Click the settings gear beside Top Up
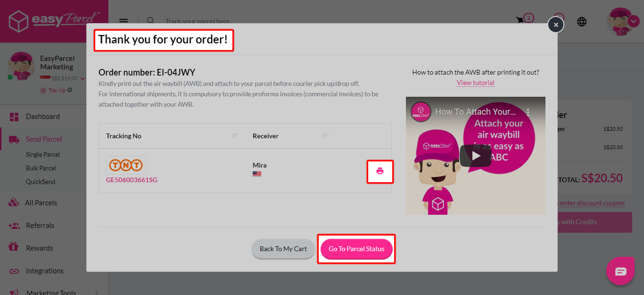 pyautogui.click(x=70, y=90)
